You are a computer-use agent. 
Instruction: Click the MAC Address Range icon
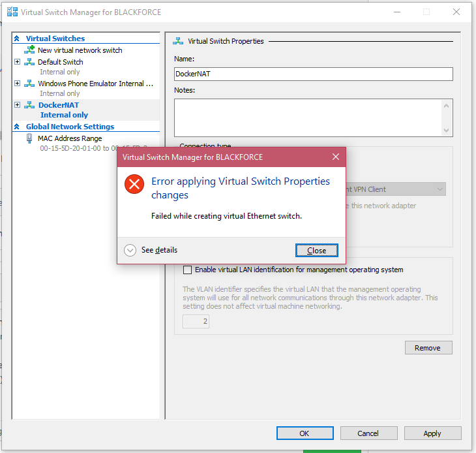point(29,138)
